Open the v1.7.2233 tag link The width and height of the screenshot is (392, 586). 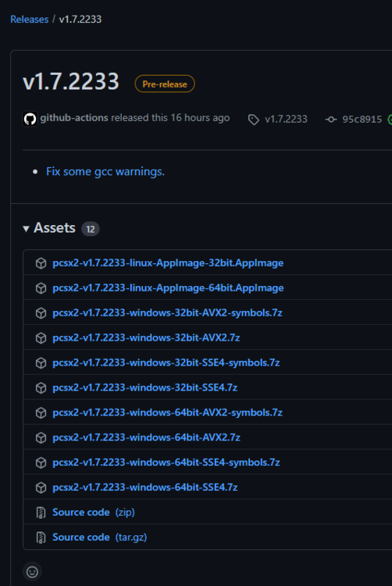(286, 120)
